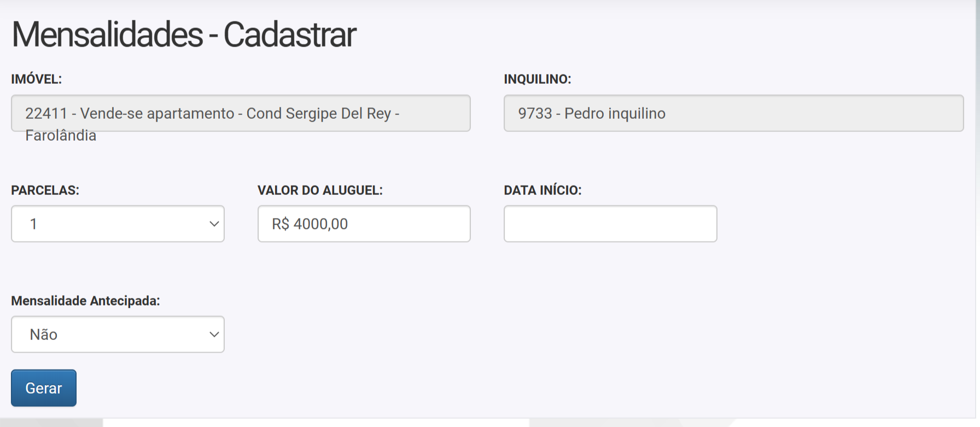980x427 pixels.
Task: Click the empty Data Início field
Action: click(x=610, y=224)
